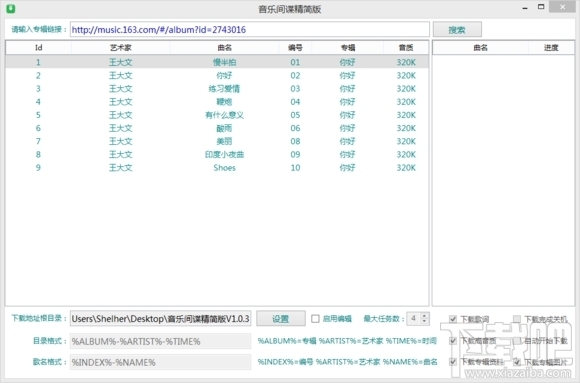Toggle the 下载歌词 checkbox

[x=453, y=319]
